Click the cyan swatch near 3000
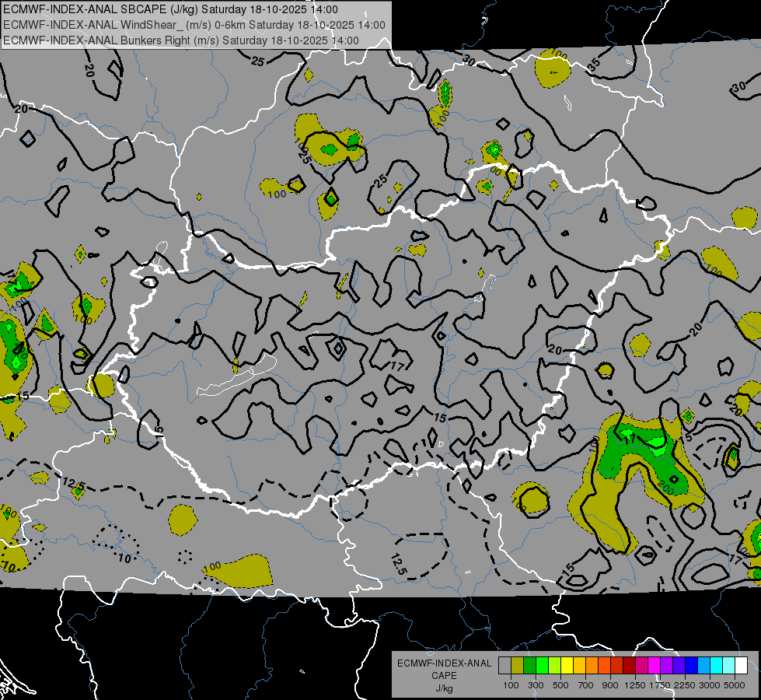Viewport: 761px width, 700px height. [717, 666]
